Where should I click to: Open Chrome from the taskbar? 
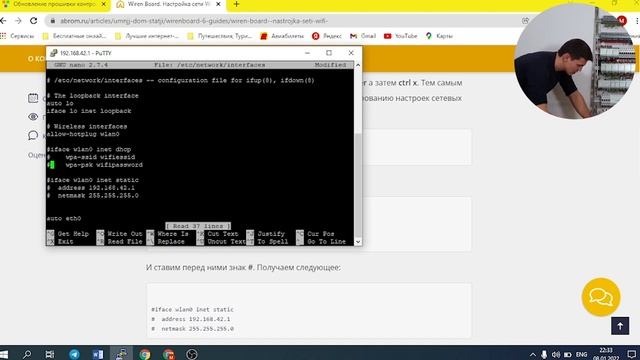[x=144, y=354]
